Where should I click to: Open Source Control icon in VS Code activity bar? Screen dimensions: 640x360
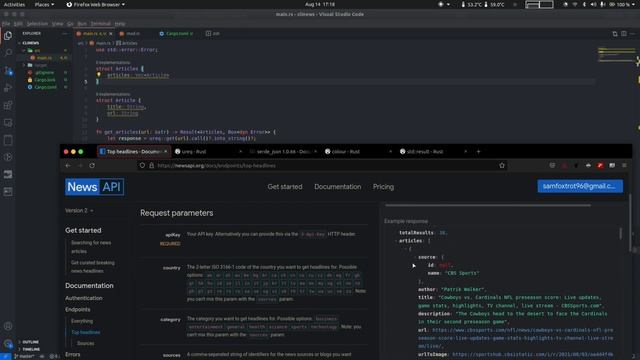pos(8,71)
